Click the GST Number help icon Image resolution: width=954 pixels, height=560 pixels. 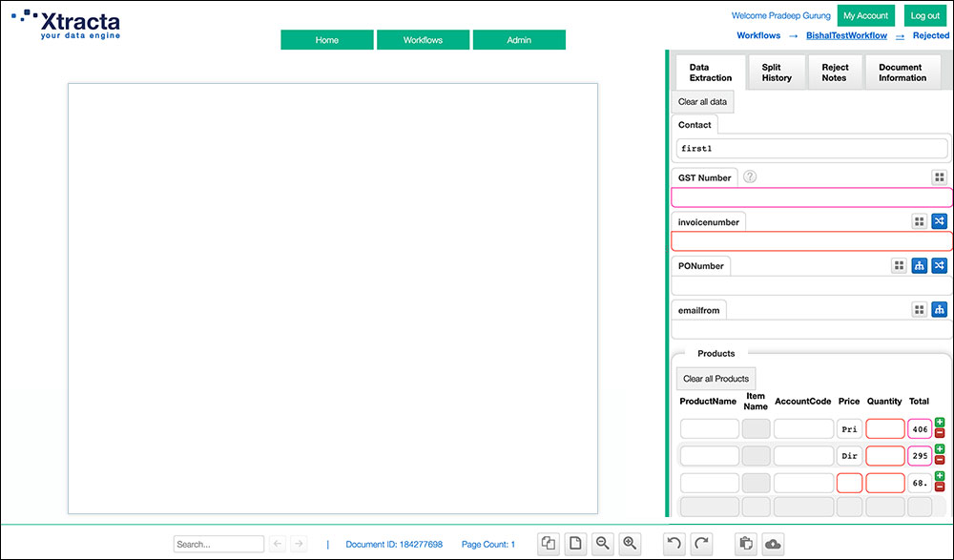(750, 176)
